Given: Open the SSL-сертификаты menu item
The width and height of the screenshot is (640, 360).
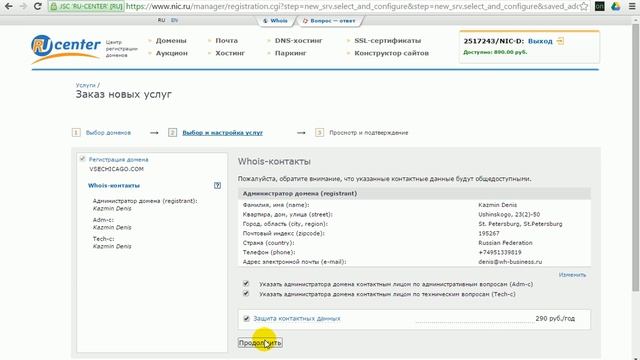Looking at the screenshot, I should (388, 40).
